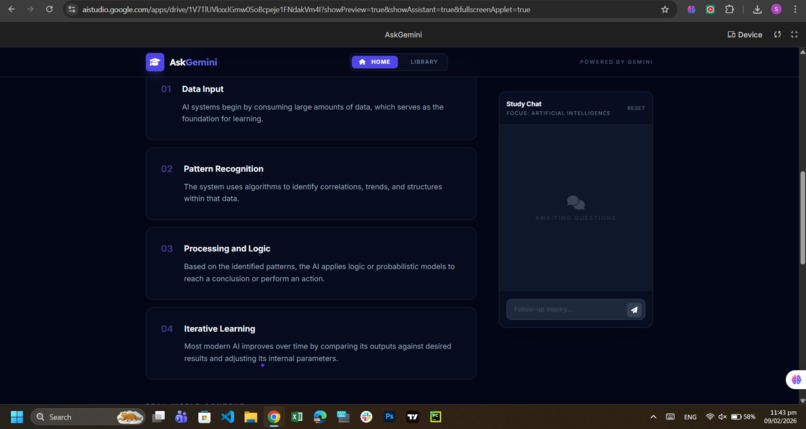This screenshot has height=429, width=806.
Task: Open the battery 58% status
Action: pos(743,417)
